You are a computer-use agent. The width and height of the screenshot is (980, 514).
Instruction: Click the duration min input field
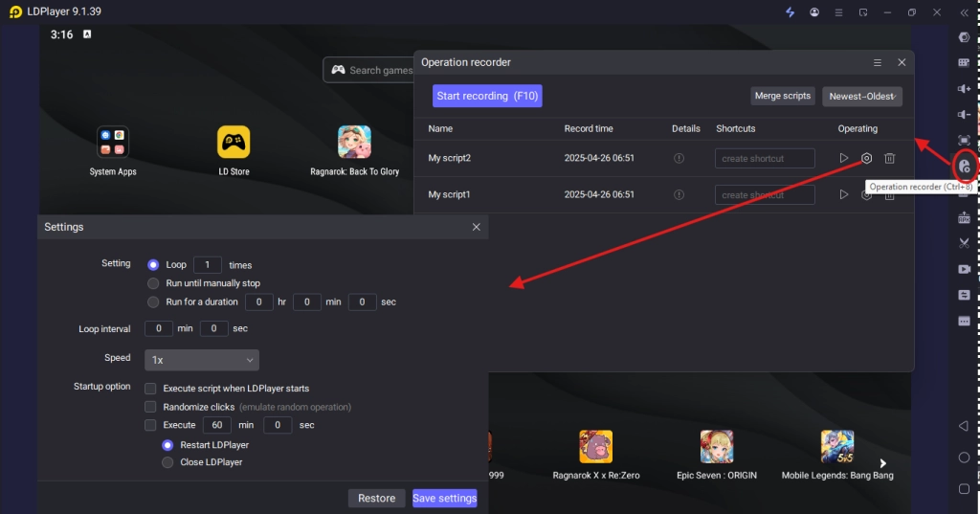[x=307, y=302]
